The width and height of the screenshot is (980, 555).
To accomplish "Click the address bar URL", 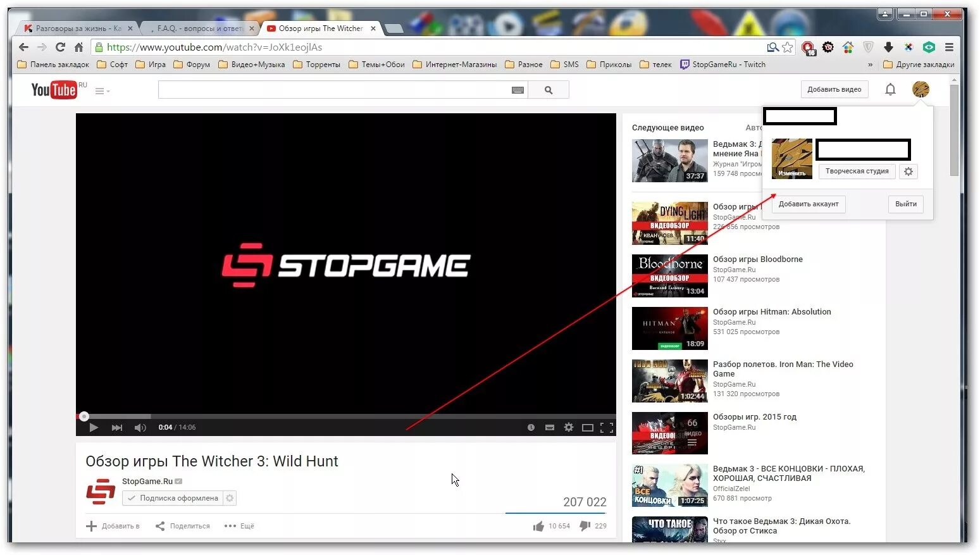I will click(214, 47).
